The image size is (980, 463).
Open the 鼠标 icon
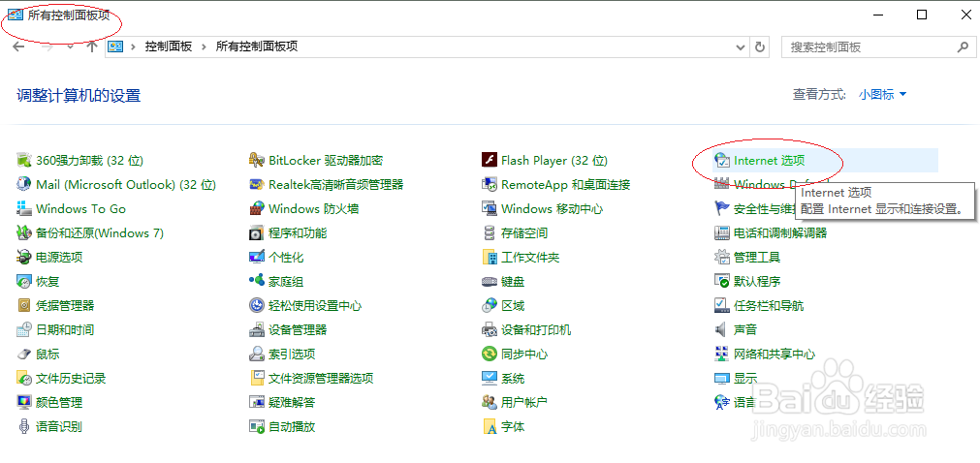coord(24,354)
